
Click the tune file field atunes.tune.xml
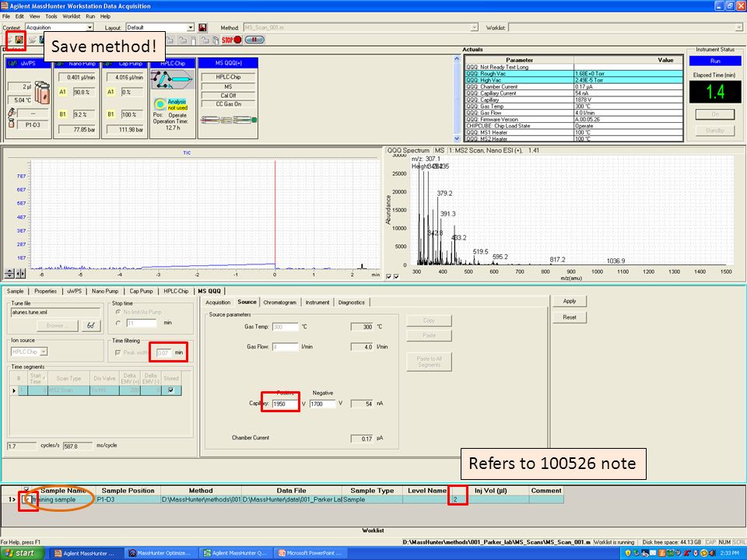[55, 313]
